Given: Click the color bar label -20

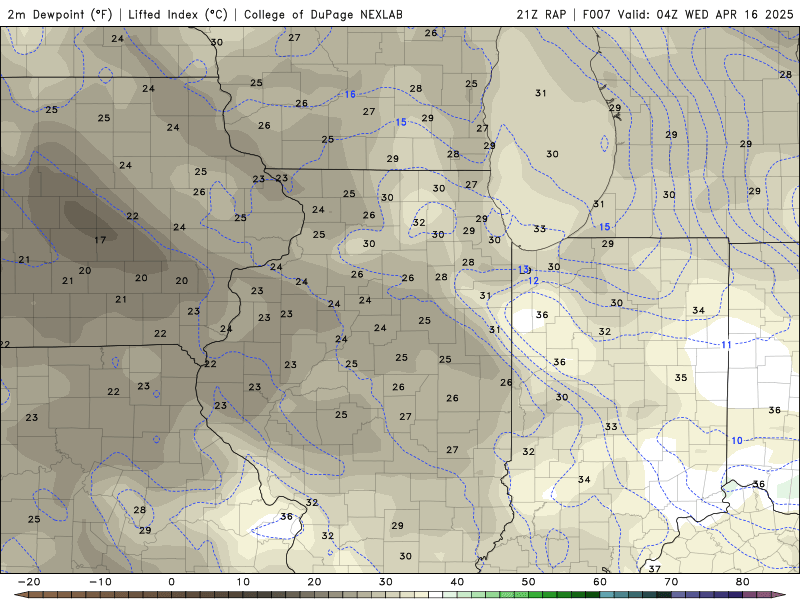Looking at the screenshot, I should click(29, 582).
